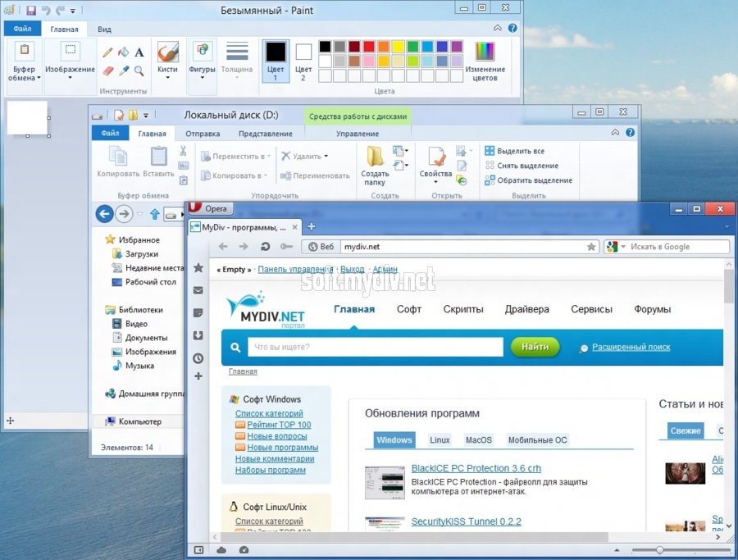This screenshot has height=560, width=738.
Task: Click the Cut scissors icon in Explorer
Action: (x=183, y=151)
